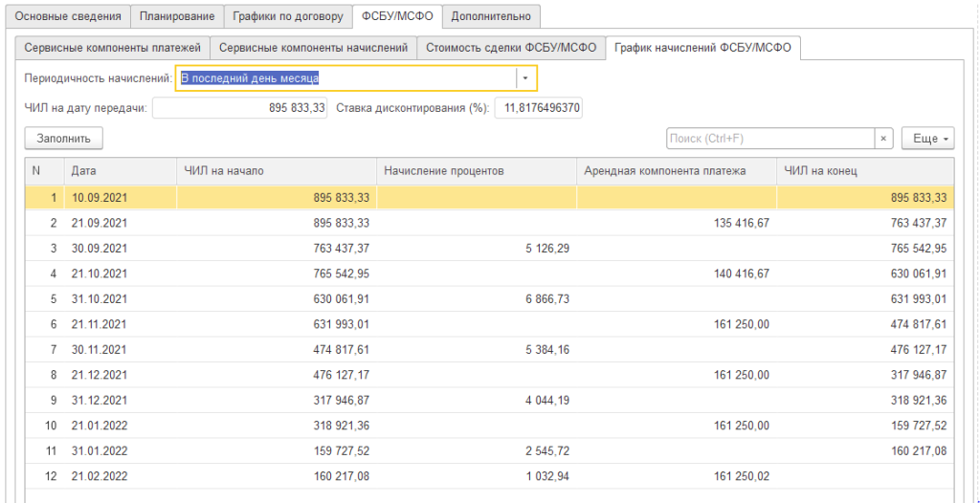980x503 pixels.
Task: Clear the search field with the x icon
Action: 883,139
